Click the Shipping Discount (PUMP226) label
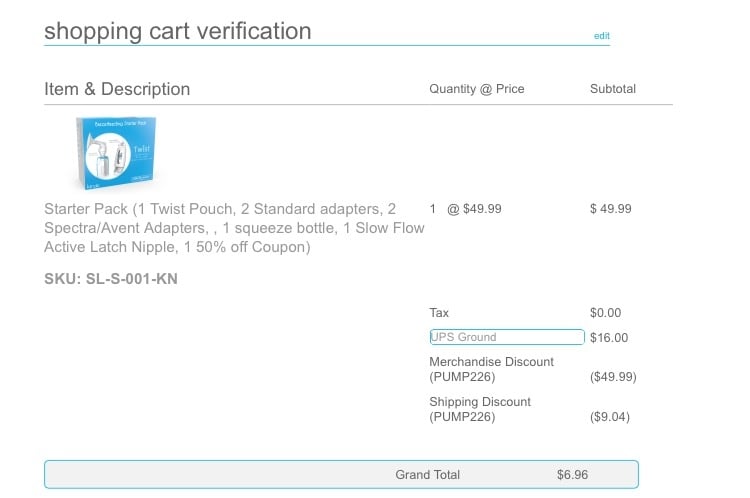Screen dimensions: 750x498 (x=480, y=409)
